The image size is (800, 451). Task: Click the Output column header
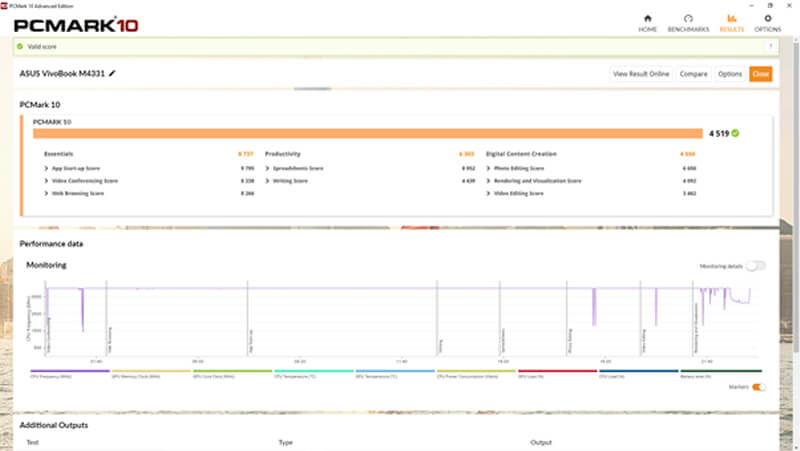(541, 442)
